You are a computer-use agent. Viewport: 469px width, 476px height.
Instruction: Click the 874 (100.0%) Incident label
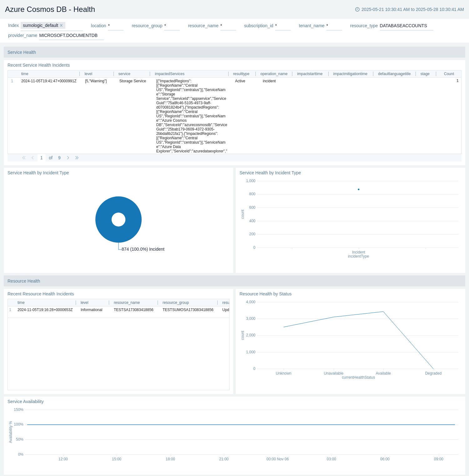tap(143, 249)
